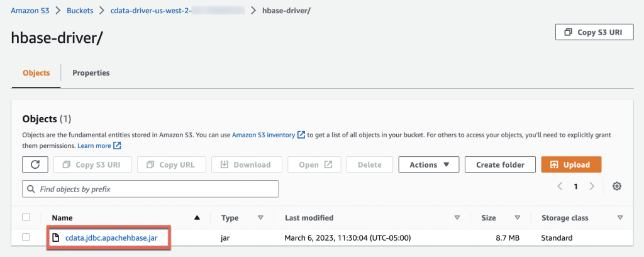This screenshot has height=257, width=644.
Task: Click the search magnifier icon in prefix field
Action: 31,189
